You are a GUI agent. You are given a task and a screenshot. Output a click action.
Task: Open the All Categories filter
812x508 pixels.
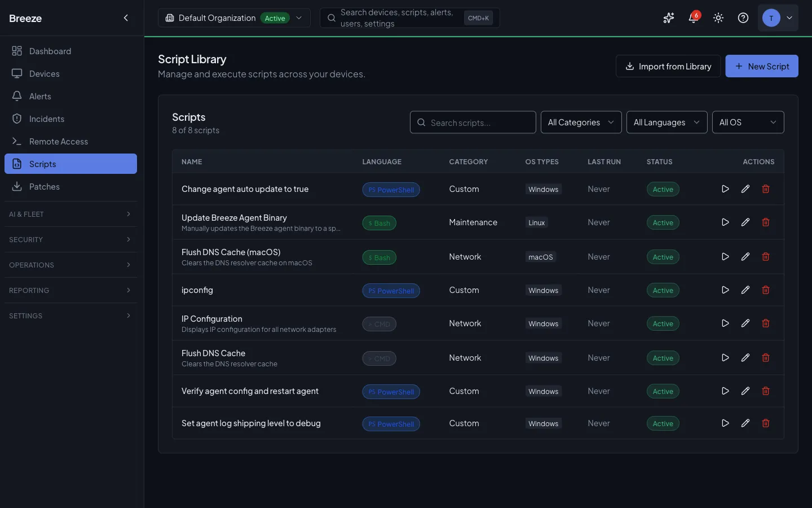tap(581, 122)
